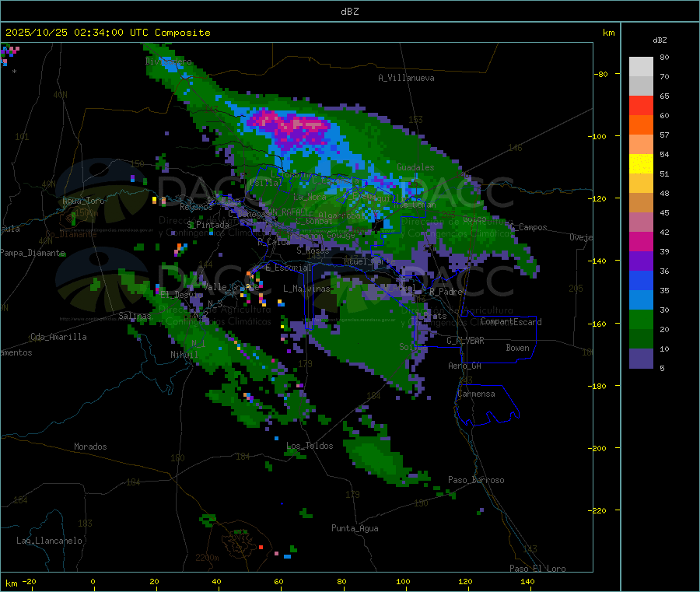Click the Morados location label
700x592 pixels.
[x=90, y=447]
